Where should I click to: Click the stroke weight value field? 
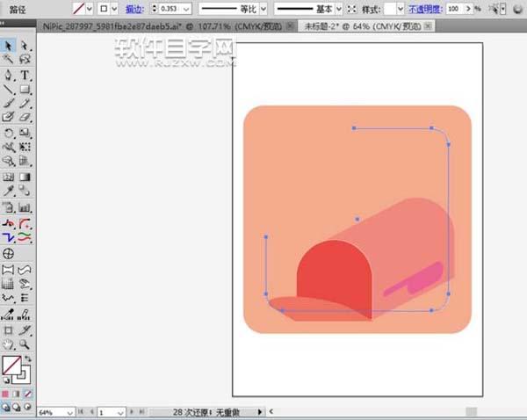pyautogui.click(x=167, y=8)
